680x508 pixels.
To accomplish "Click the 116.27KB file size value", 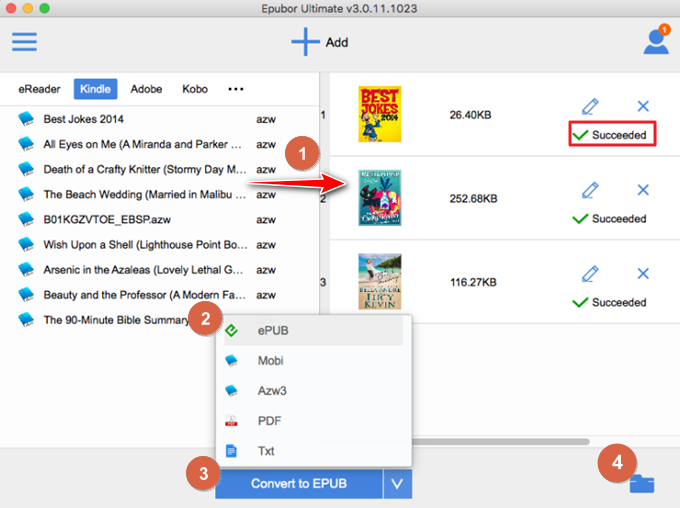I will [x=473, y=282].
